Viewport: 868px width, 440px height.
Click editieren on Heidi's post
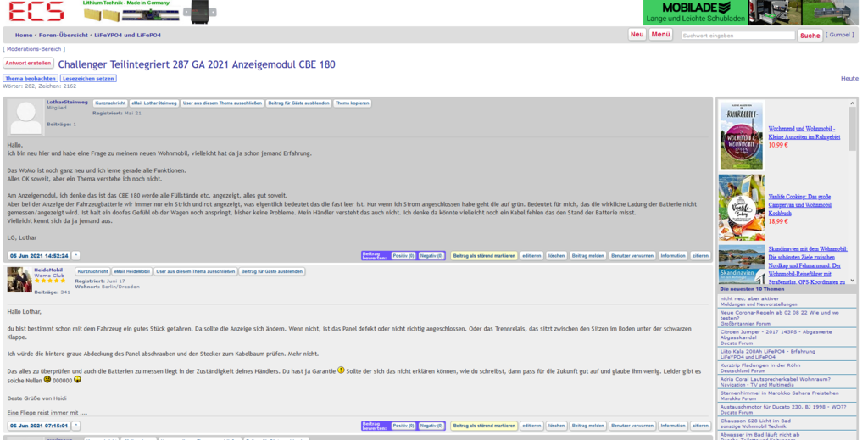coord(531,426)
